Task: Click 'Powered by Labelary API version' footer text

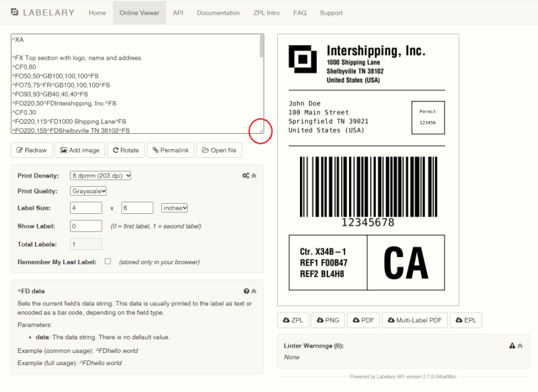Action: (x=403, y=377)
